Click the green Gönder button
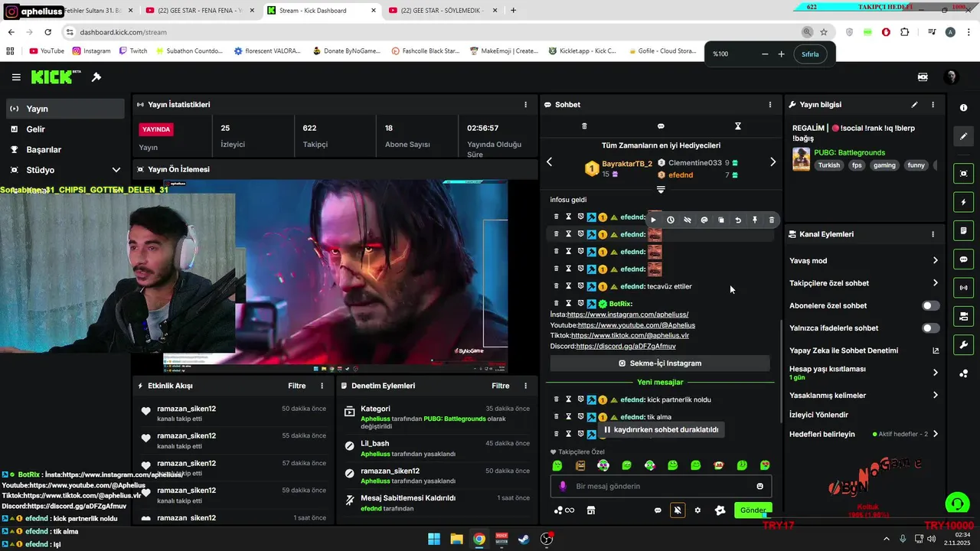Screen dimensions: 980x551 click(753, 510)
